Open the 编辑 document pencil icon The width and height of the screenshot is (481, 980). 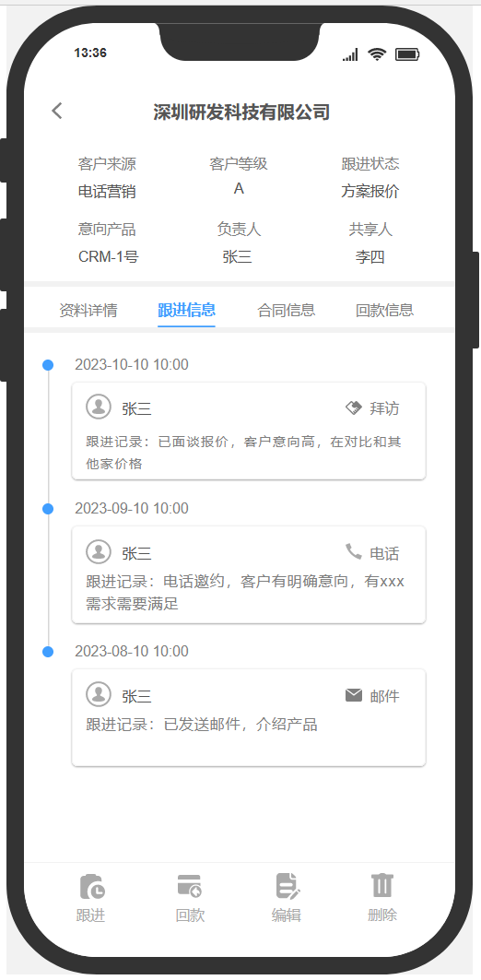pyautogui.click(x=287, y=886)
